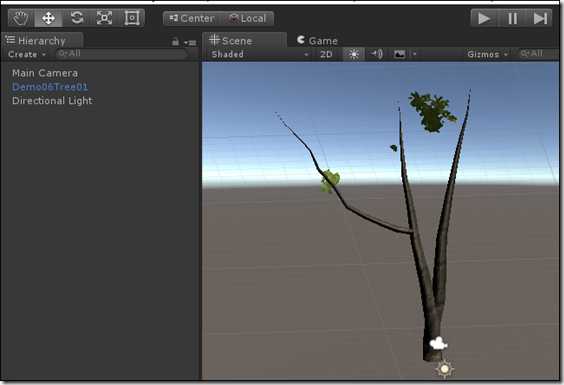Viewport: 564px width, 385px height.
Task: Click the light green leaves on left branch
Action: pyautogui.click(x=330, y=181)
